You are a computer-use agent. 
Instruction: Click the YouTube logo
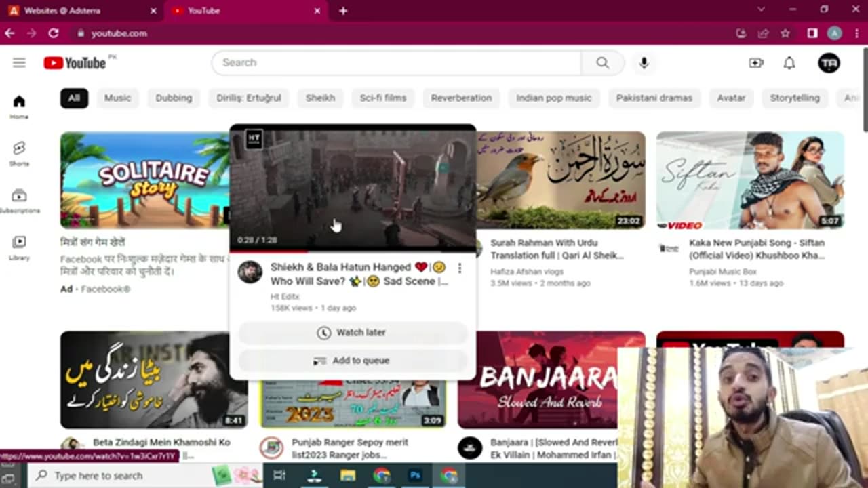click(x=75, y=63)
